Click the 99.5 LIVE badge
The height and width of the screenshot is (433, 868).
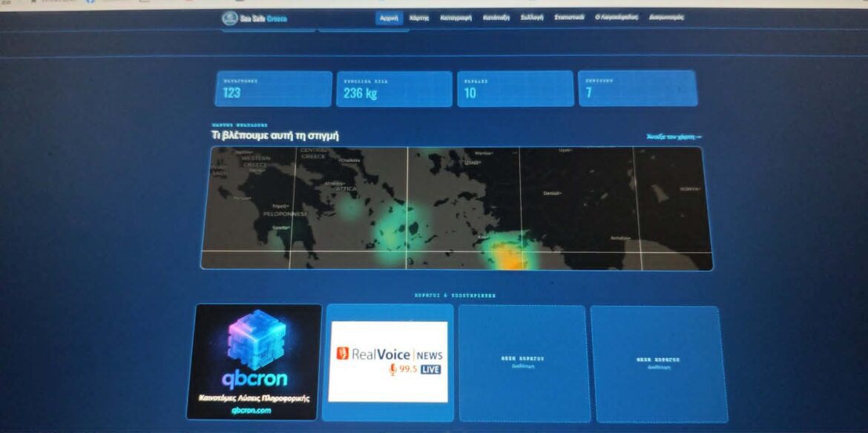(x=415, y=369)
